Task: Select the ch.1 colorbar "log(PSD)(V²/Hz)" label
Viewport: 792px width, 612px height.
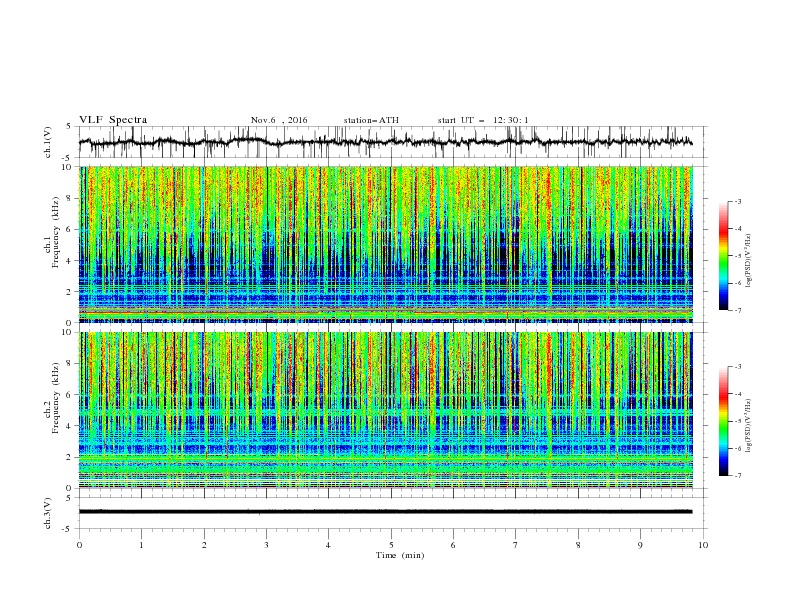Action: [748, 261]
